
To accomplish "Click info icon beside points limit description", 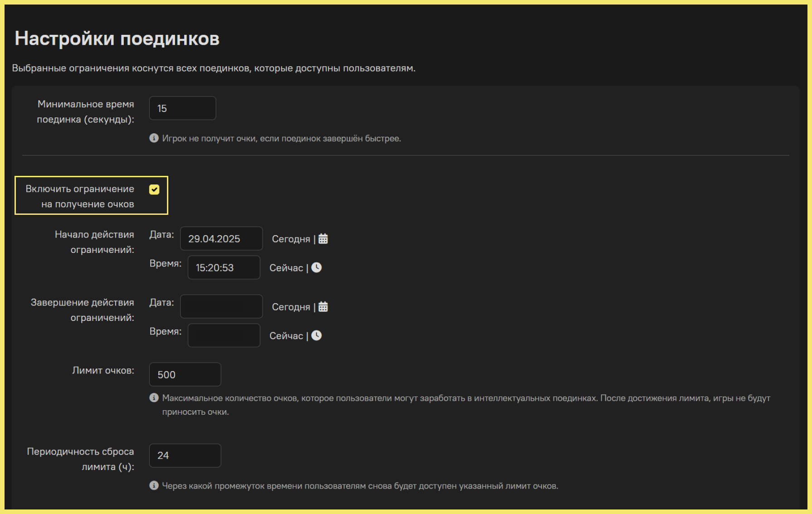I will pyautogui.click(x=154, y=398).
